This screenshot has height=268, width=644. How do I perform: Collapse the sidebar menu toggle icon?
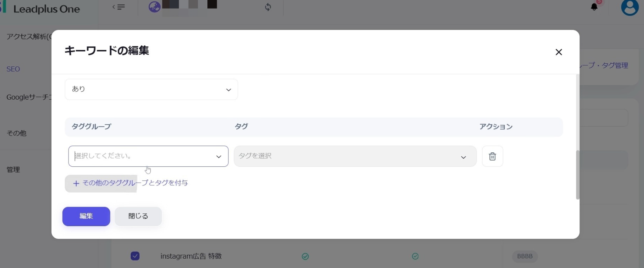tap(119, 7)
